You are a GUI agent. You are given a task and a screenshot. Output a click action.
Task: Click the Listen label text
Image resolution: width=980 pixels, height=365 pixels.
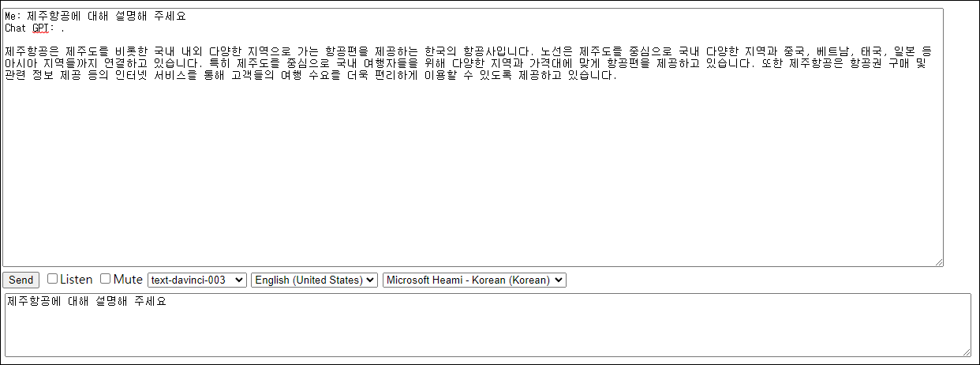pos(77,280)
